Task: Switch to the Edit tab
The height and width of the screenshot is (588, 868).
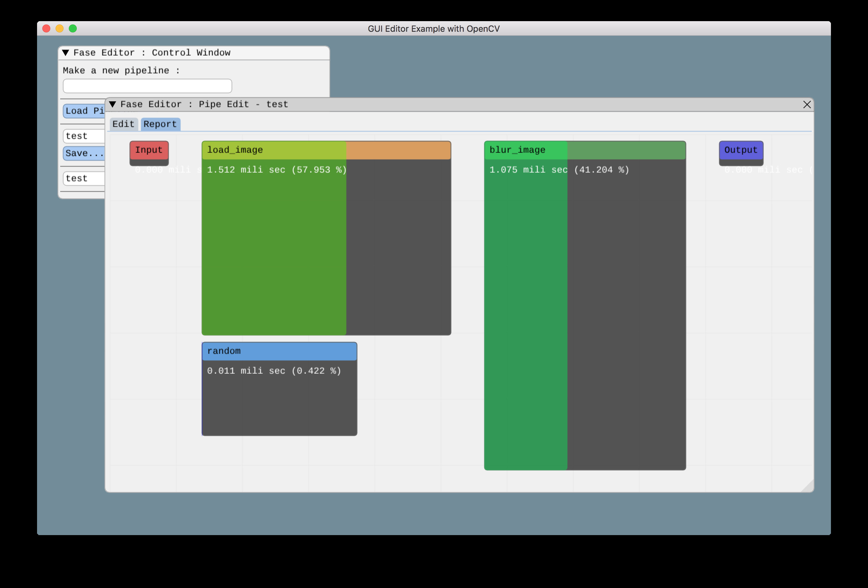Action: coord(123,124)
